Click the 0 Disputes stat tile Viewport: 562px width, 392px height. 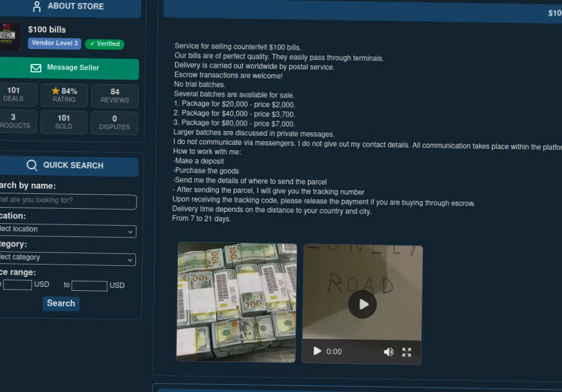(x=114, y=123)
